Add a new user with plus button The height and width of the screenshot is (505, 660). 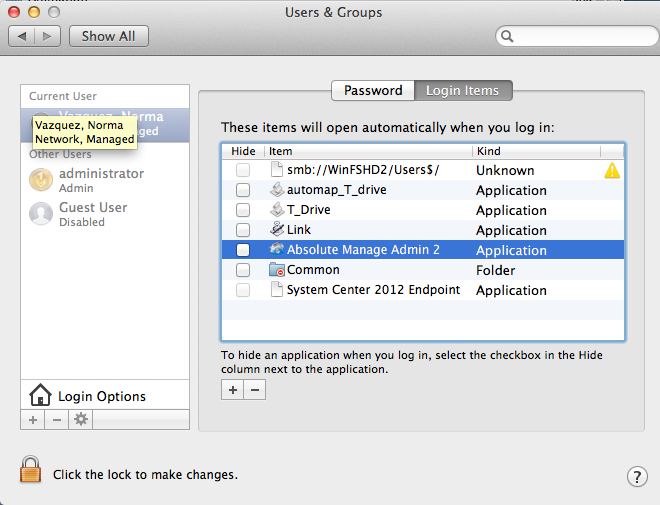click(x=33, y=419)
